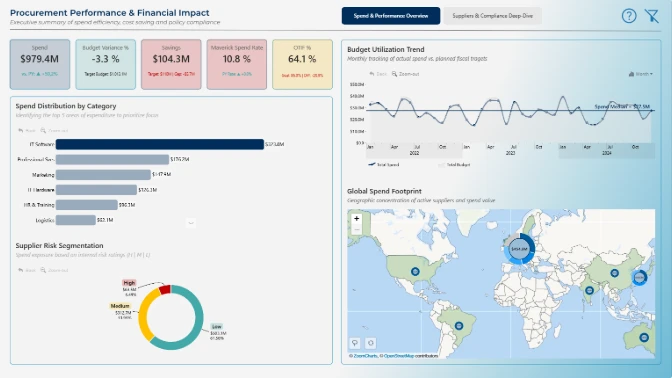Click the Low risk label
Screen dimensions: 672x378
(x=217, y=327)
